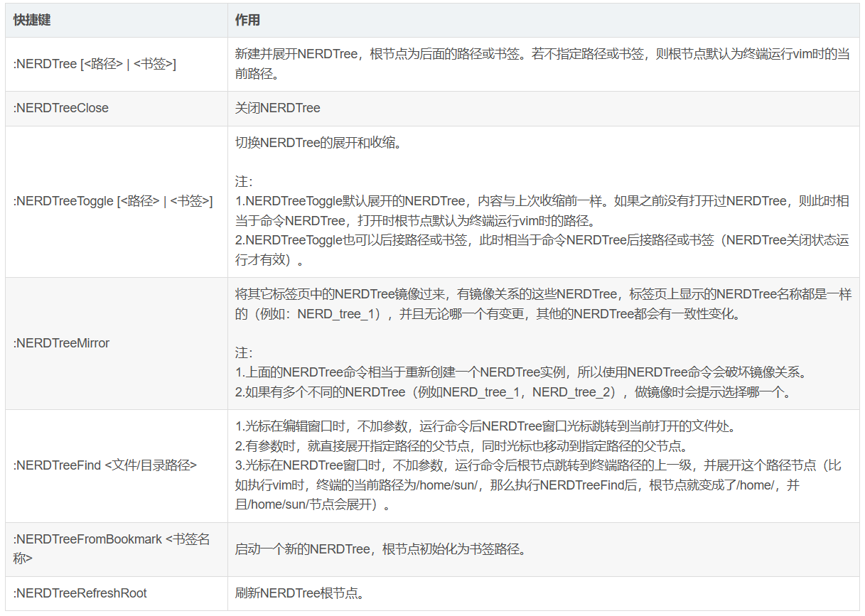
Task: Click the line starting 1.上面的NERDTree命令相当于重新创建
Action: click(523, 372)
